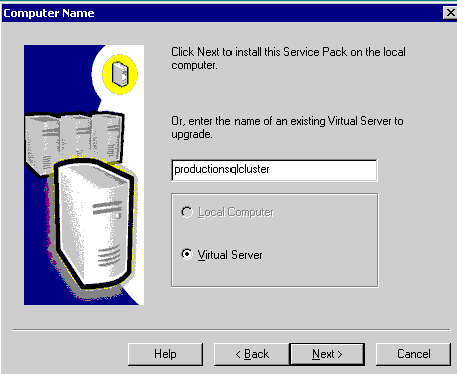Viewport: 457px width, 374px height.
Task: Click the yellow-circled small server icon
Action: pos(119,74)
